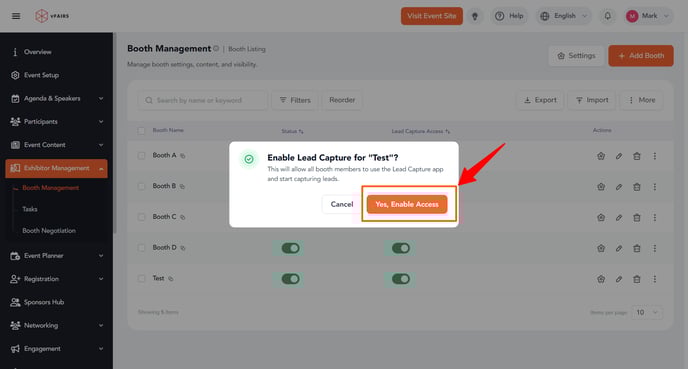The height and width of the screenshot is (369, 688).
Task: Go to Booth Negotiation submenu item
Action: click(49, 230)
